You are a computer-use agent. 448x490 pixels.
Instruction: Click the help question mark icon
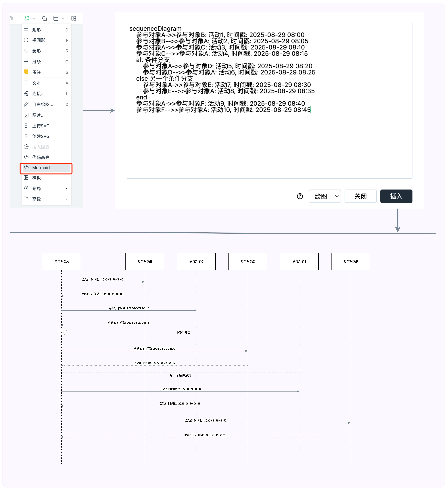[x=300, y=196]
